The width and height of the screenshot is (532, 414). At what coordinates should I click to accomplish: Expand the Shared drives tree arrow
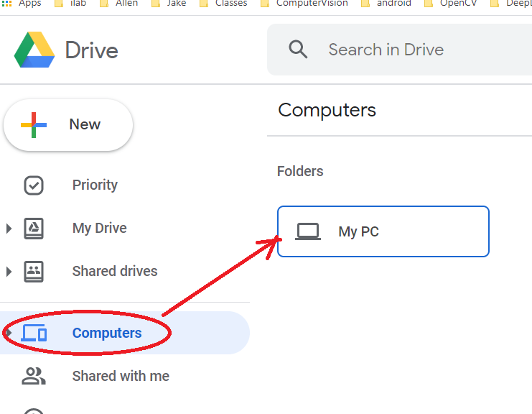9,272
